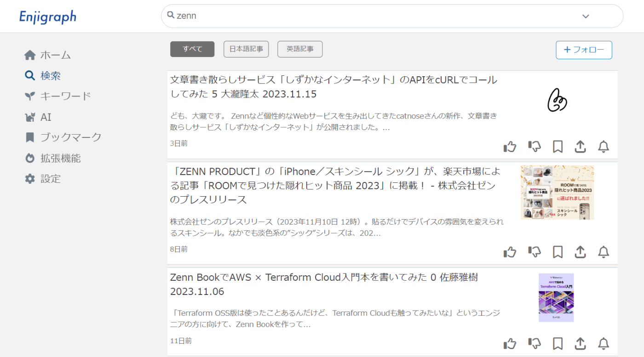Open article title 「ZENN PRODUCT」の「iPhone／スキンシール シック」
The image size is (644, 357).
(336, 186)
